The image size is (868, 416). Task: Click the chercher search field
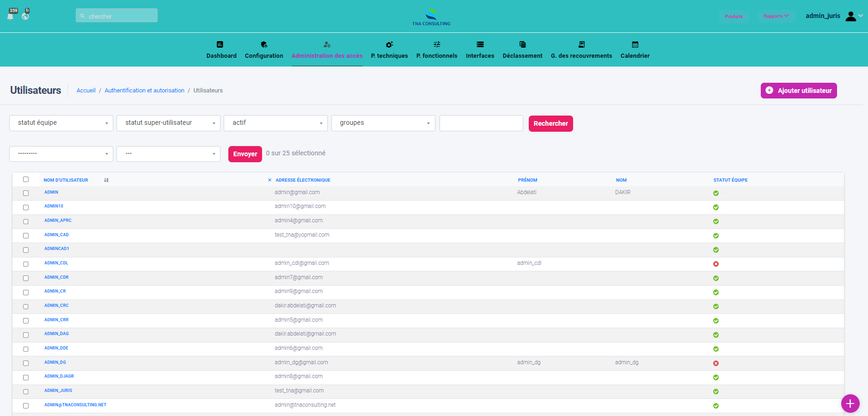pyautogui.click(x=116, y=16)
